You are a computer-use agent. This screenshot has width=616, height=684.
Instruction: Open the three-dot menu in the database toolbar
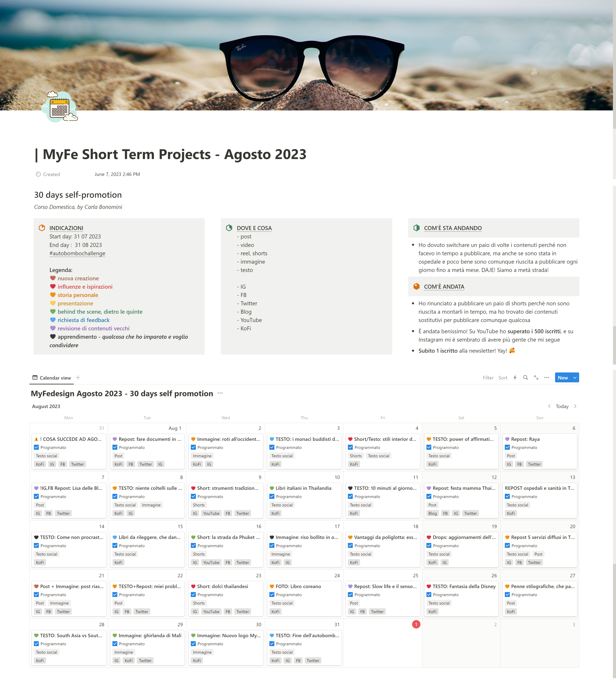click(x=547, y=377)
